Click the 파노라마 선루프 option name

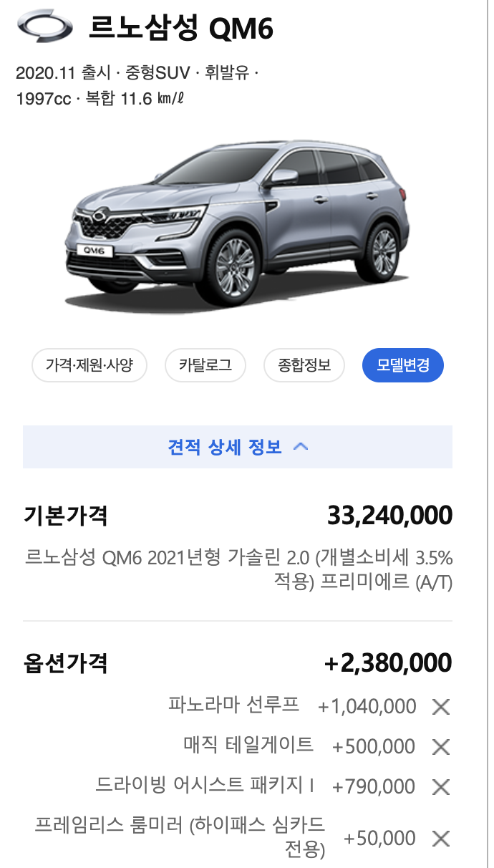[x=233, y=705]
